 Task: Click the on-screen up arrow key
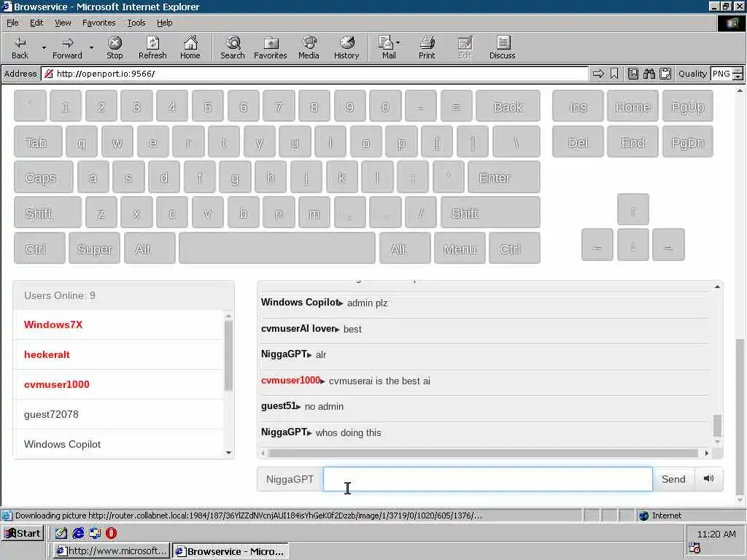click(632, 209)
